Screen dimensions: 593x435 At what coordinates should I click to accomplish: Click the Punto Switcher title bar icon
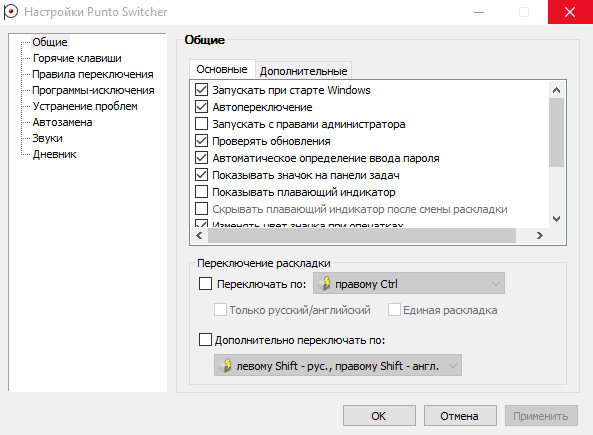coord(11,12)
